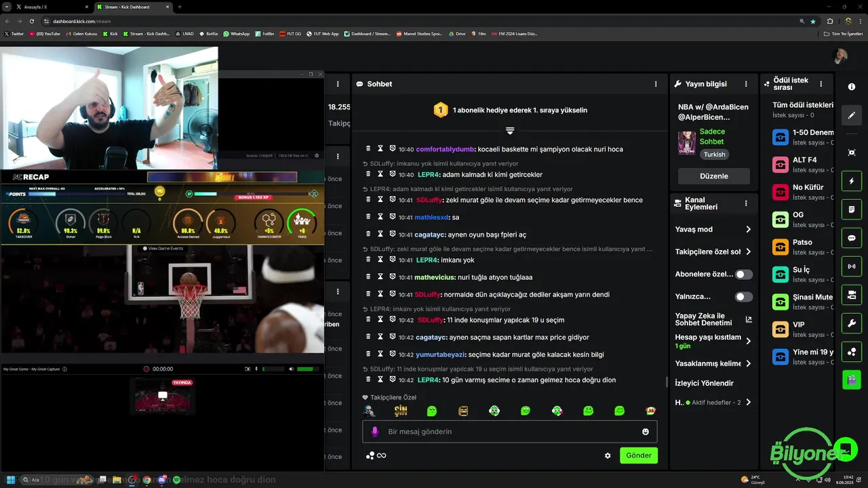The height and width of the screenshot is (488, 868).
Task: Click the focus frame icon in right sidebar
Action: pyautogui.click(x=852, y=152)
